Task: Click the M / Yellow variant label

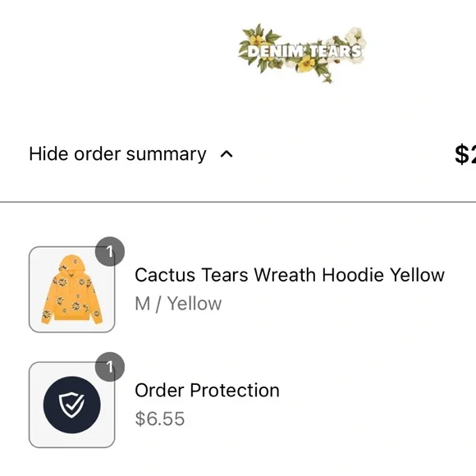Action: pos(178,304)
